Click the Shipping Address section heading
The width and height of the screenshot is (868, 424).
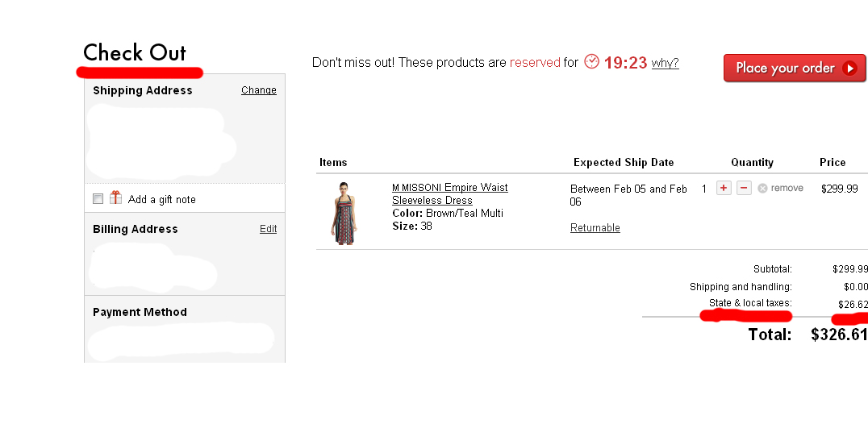point(142,90)
